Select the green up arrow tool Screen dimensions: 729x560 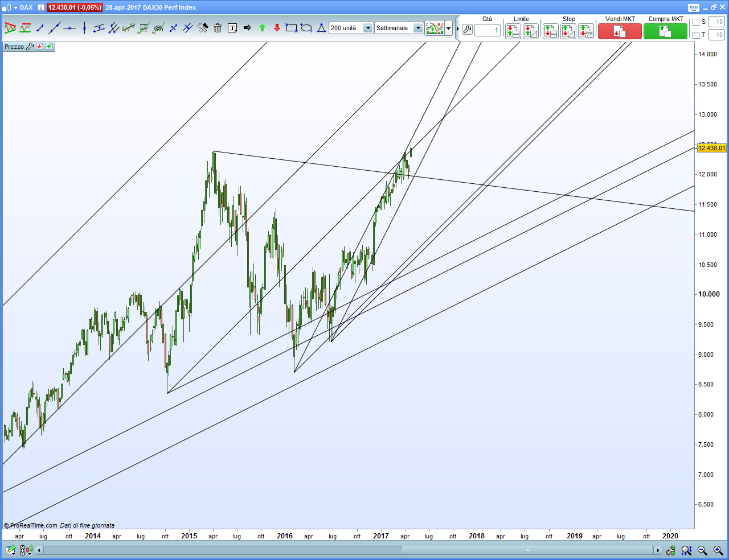(262, 28)
